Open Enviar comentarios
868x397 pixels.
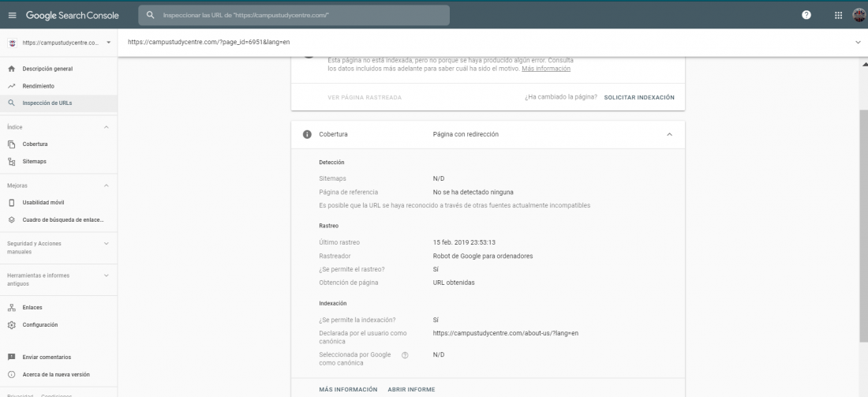(58, 357)
